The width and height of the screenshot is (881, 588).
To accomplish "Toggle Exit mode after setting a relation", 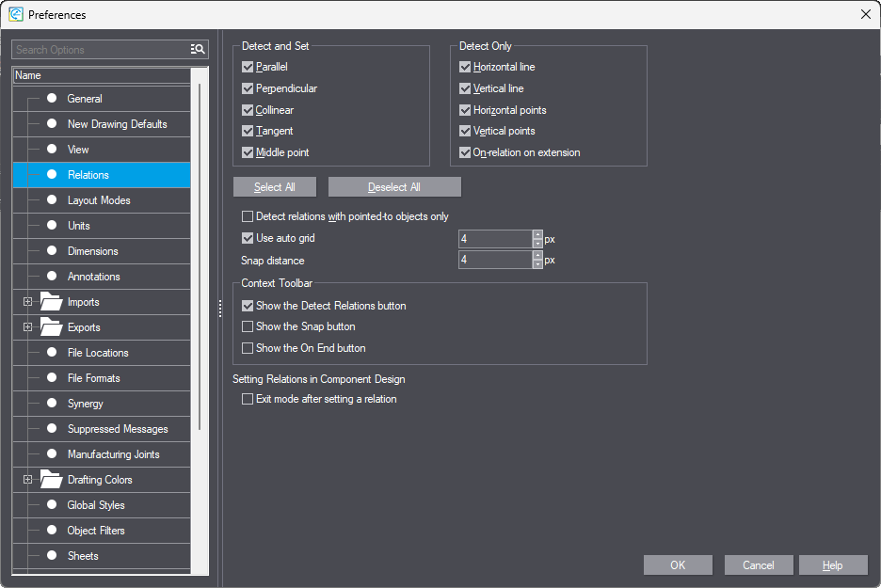I will click(248, 399).
